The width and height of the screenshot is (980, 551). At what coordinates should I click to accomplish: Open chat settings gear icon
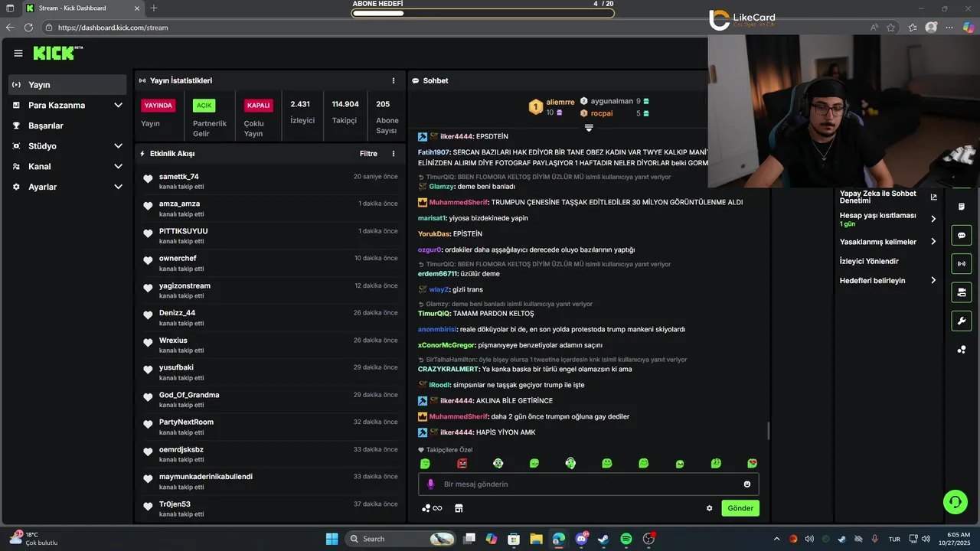[x=710, y=508]
